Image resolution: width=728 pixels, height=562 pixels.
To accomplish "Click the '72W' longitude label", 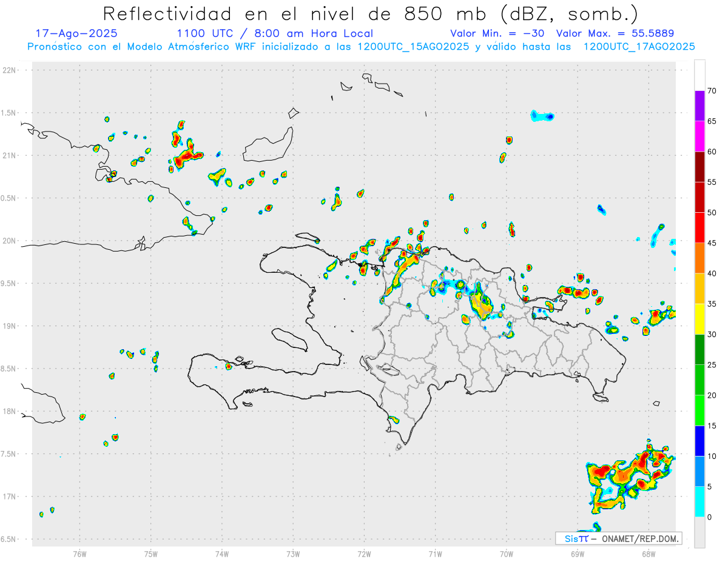I will [364, 554].
